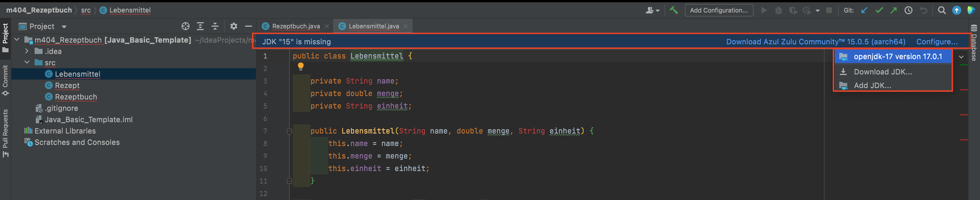Open Rezept class in project tree
This screenshot has width=980, height=200.
[x=67, y=85]
